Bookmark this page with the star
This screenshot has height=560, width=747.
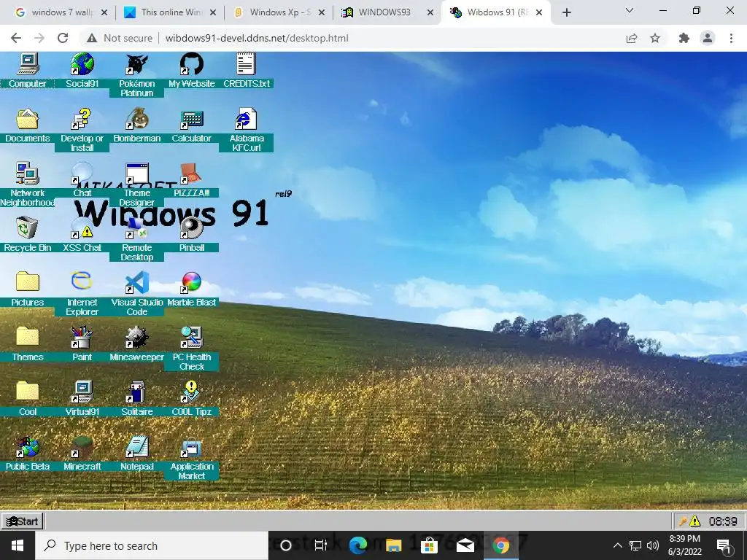point(655,38)
